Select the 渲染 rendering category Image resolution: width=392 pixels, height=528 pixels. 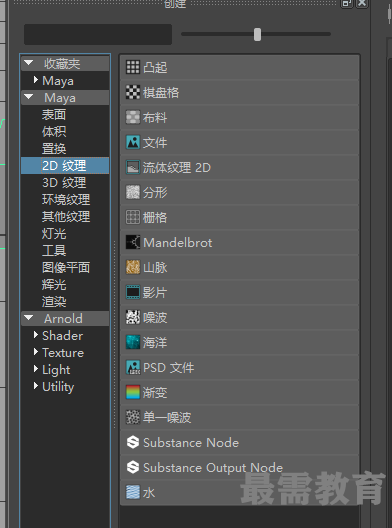click(54, 301)
